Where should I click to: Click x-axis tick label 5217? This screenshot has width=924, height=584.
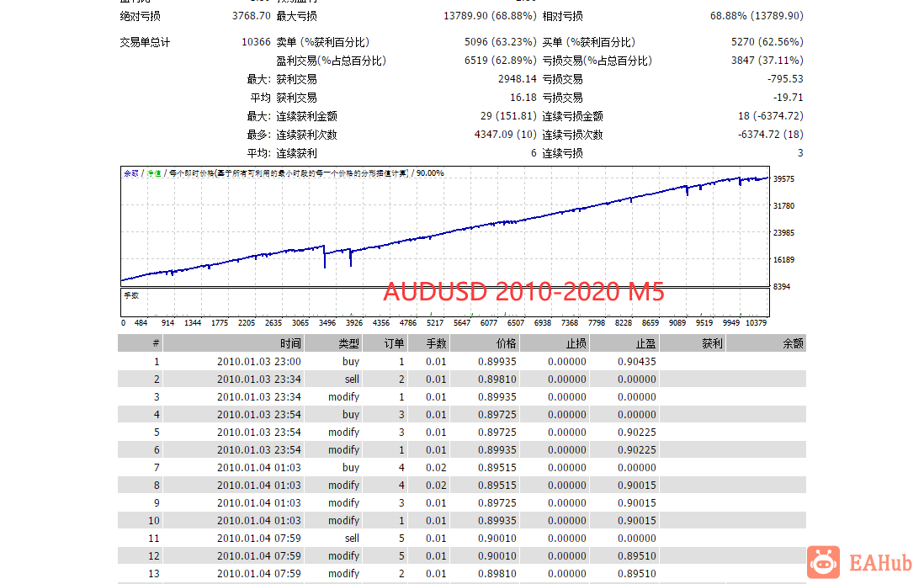click(x=435, y=323)
